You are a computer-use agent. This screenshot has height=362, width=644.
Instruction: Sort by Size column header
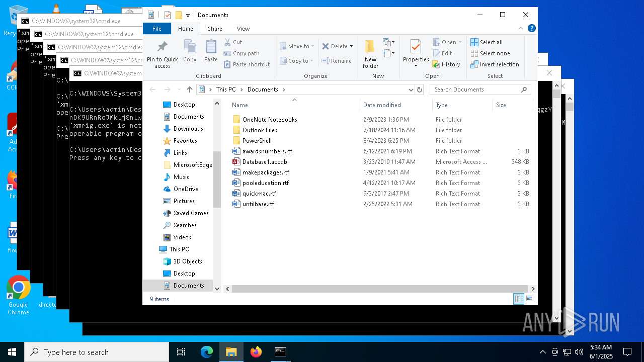512,105
